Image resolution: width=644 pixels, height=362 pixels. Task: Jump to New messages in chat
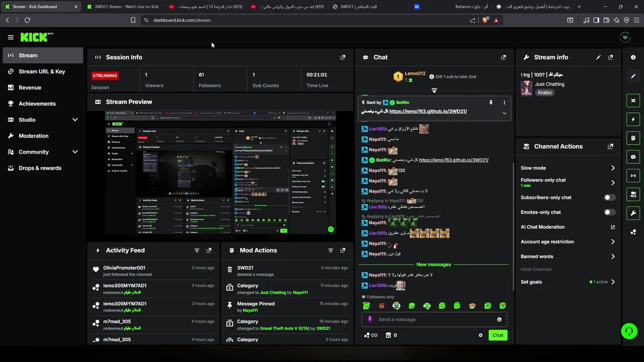(434, 264)
